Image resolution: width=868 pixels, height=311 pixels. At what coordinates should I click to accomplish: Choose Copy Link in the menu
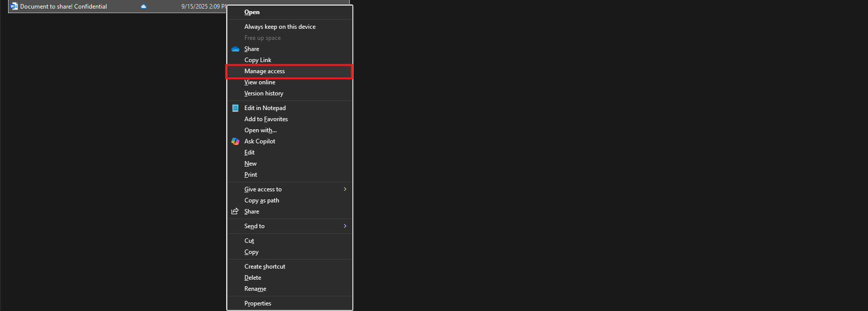click(x=258, y=60)
